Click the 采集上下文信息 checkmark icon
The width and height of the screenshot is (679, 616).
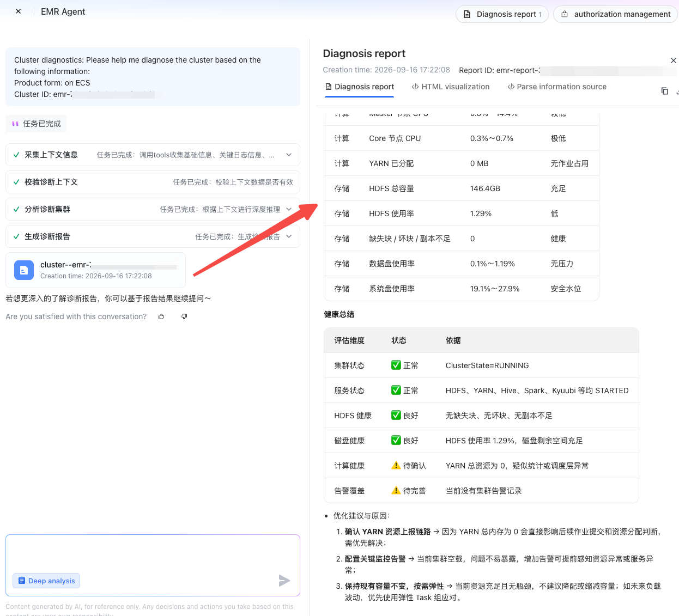pos(16,155)
